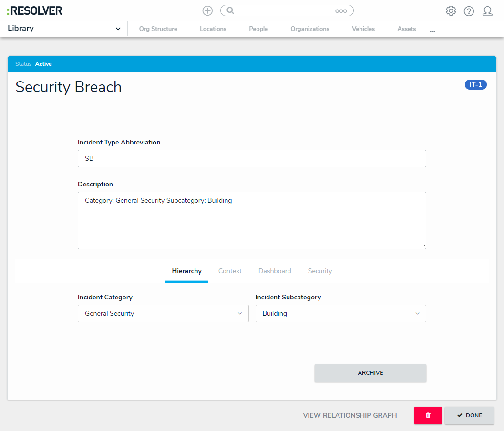The width and height of the screenshot is (504, 431).
Task: Show more navigation tabs ellipsis
Action: click(432, 31)
